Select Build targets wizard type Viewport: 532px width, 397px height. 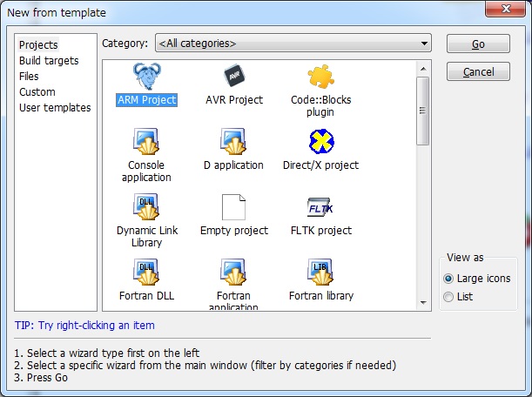click(49, 60)
